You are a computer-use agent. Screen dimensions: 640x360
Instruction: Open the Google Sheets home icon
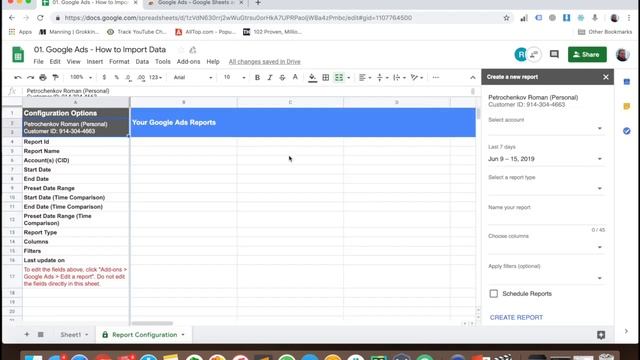(18, 55)
